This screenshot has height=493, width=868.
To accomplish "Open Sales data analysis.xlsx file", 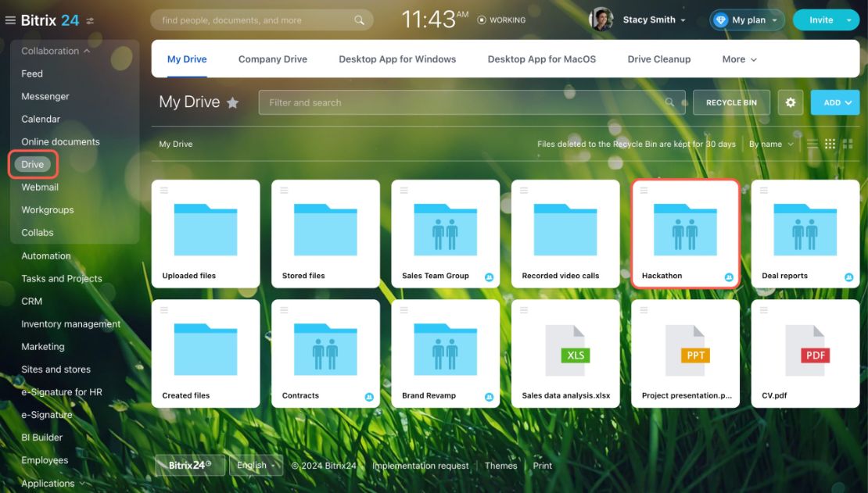I will point(565,354).
